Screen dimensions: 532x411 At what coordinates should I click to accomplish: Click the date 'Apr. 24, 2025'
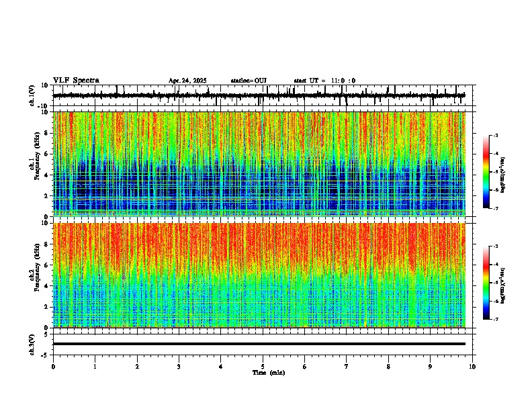(x=187, y=81)
